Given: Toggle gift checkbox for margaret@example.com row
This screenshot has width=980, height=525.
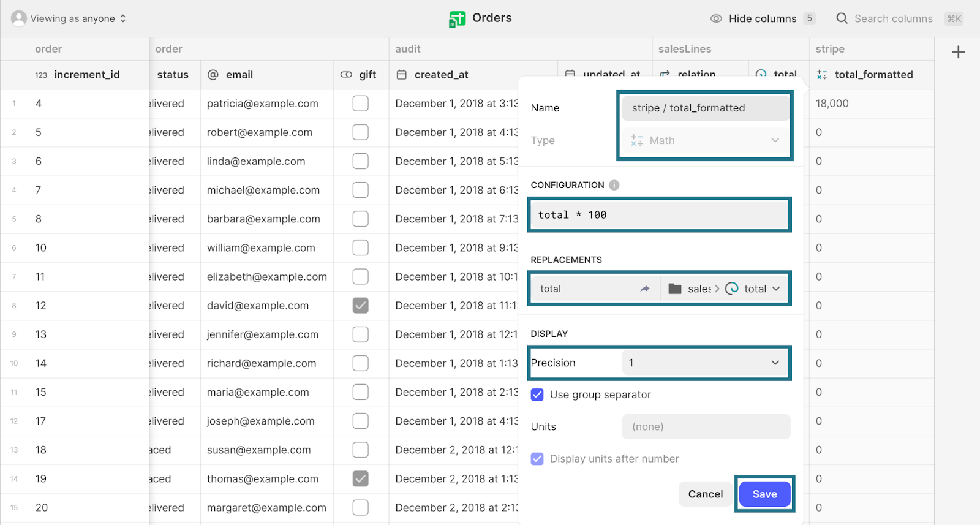Looking at the screenshot, I should coord(361,507).
